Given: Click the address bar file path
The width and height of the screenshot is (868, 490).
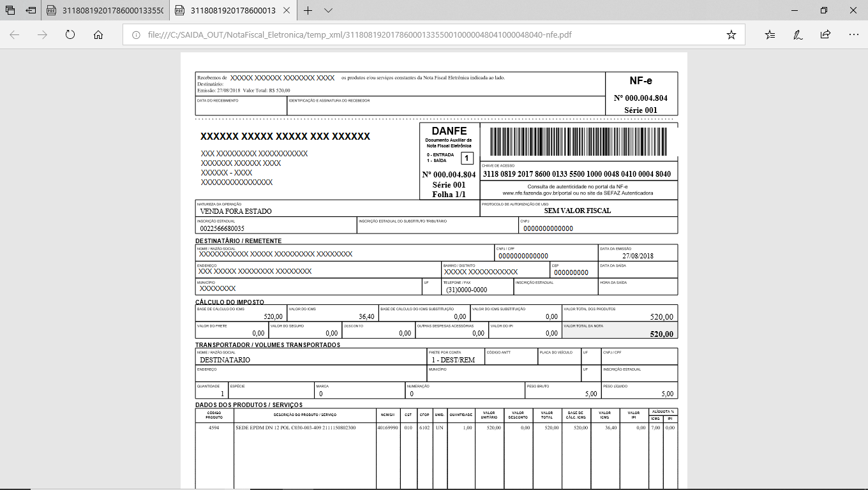Looking at the screenshot, I should tap(359, 34).
